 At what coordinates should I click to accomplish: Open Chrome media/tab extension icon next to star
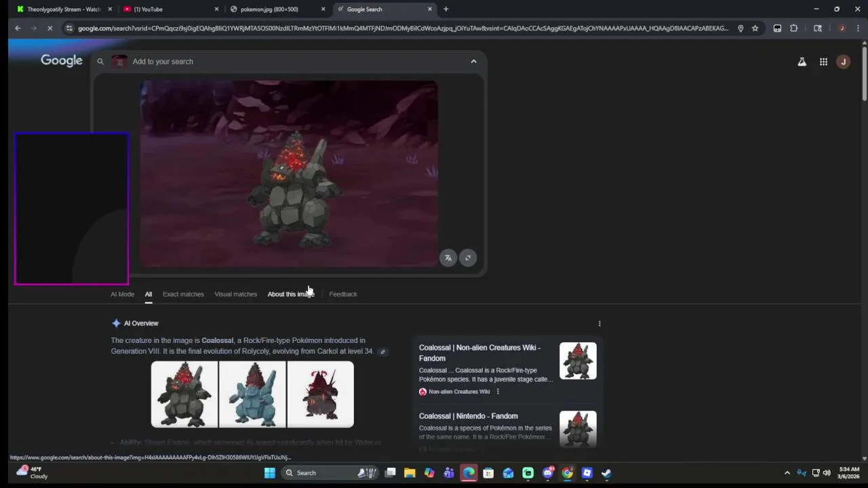pyautogui.click(x=777, y=28)
